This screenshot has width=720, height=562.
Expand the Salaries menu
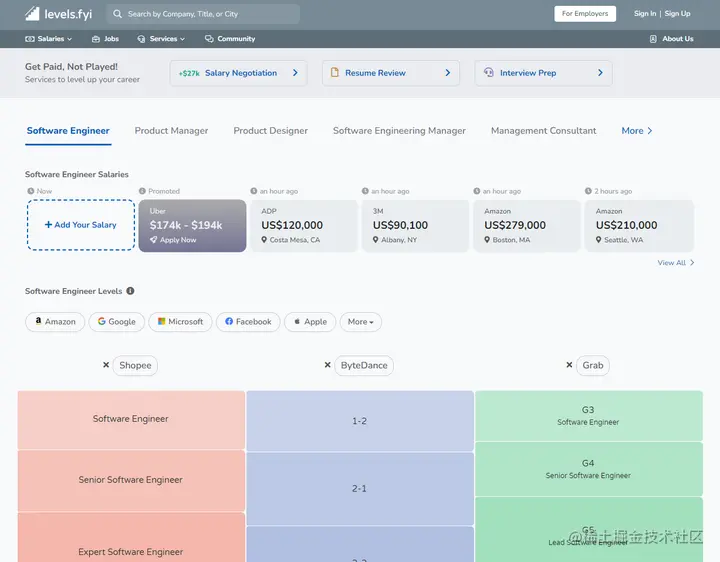(49, 39)
